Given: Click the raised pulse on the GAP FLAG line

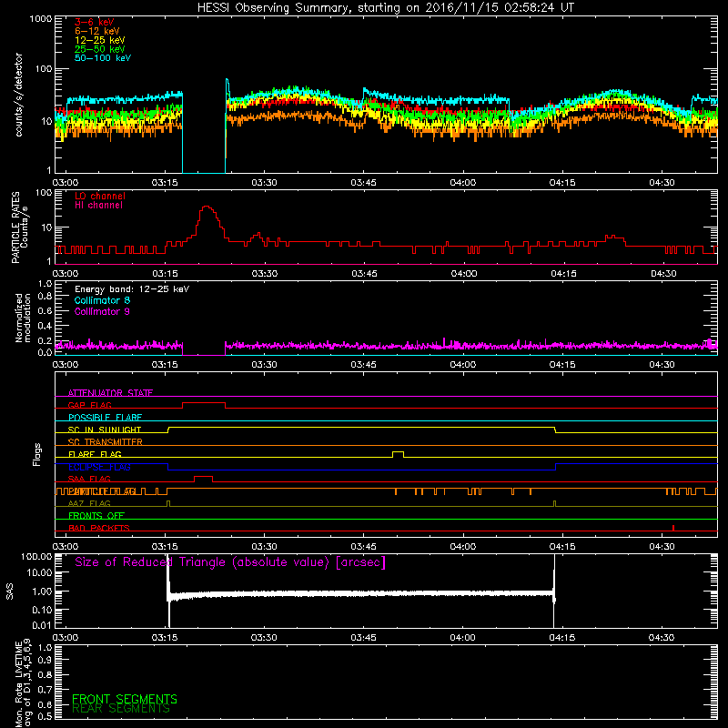Looking at the screenshot, I should [x=204, y=403].
